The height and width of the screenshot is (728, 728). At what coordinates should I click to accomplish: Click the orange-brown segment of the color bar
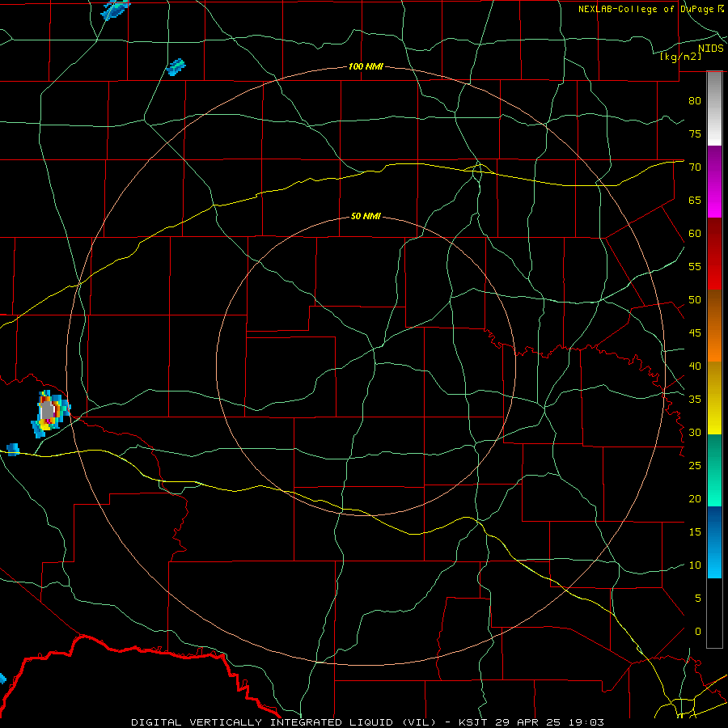tap(714, 326)
